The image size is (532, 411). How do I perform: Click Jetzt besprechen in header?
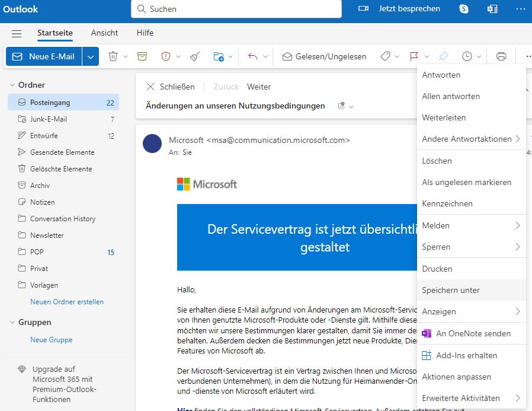tap(409, 9)
